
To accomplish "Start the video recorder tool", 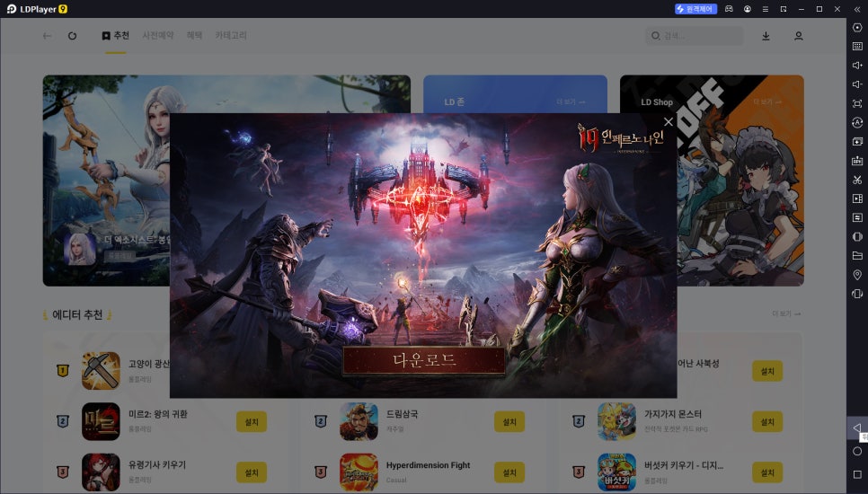I will (x=857, y=198).
